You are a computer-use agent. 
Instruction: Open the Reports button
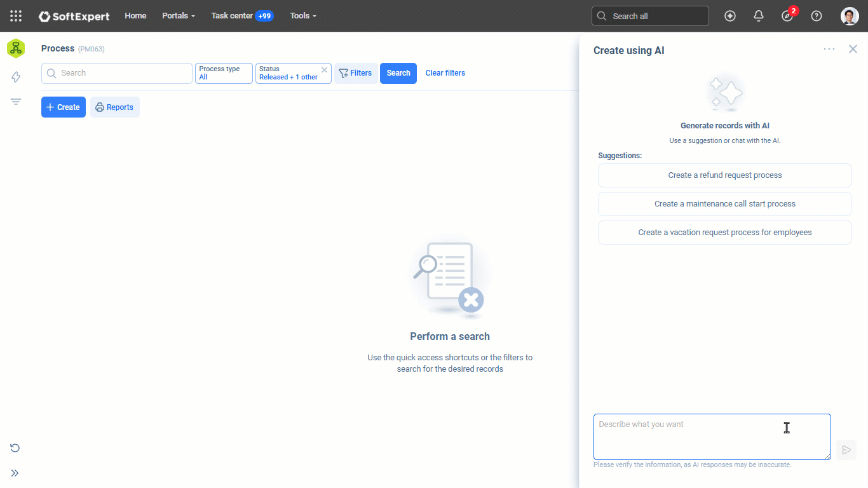point(115,107)
